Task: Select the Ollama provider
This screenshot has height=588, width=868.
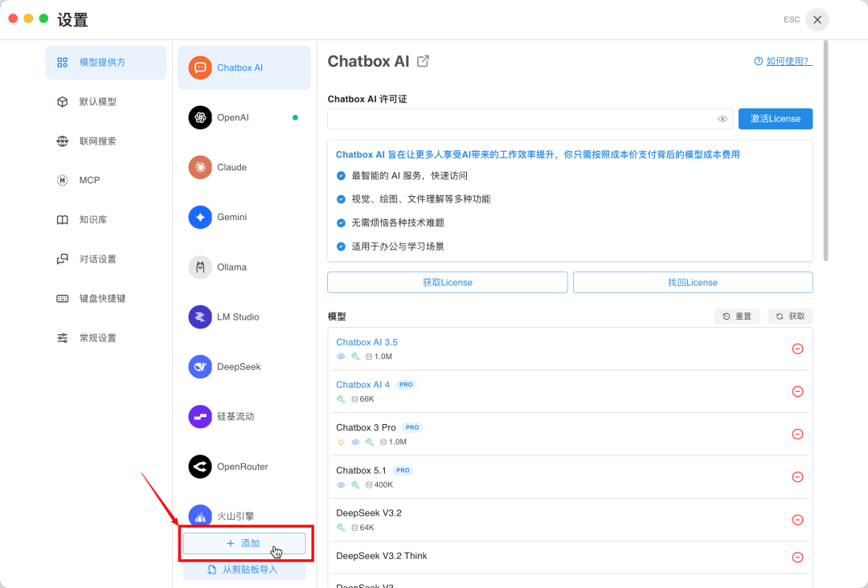Action: click(244, 267)
